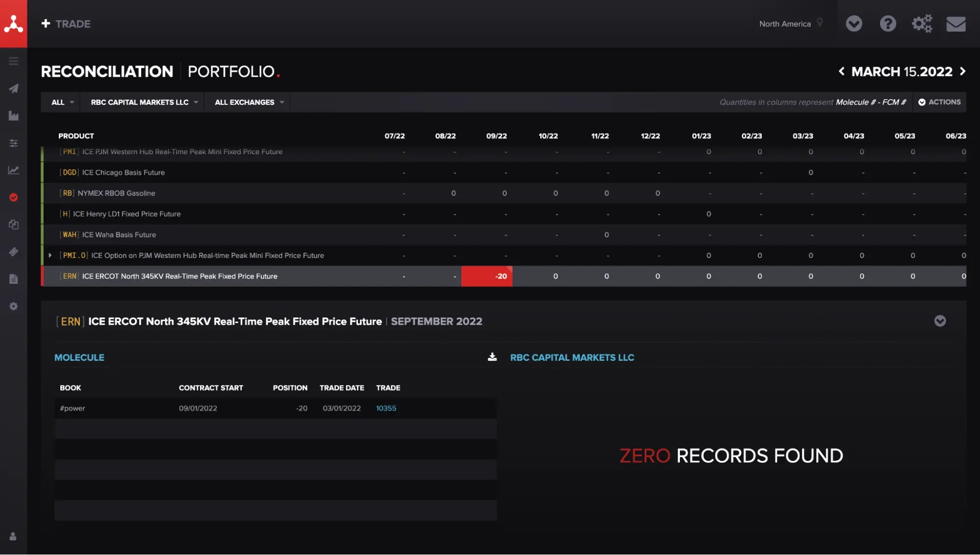Expand the PMI.O option product row
This screenshot has width=980, height=555.
click(x=50, y=255)
